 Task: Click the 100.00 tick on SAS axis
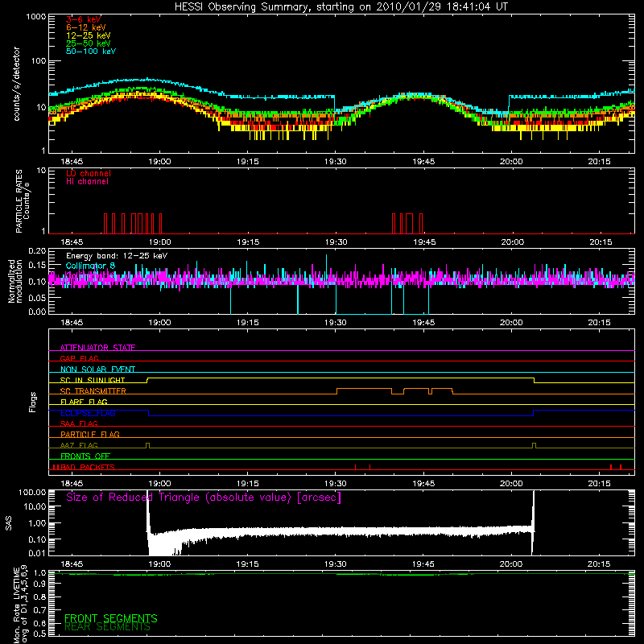pyautogui.click(x=32, y=493)
